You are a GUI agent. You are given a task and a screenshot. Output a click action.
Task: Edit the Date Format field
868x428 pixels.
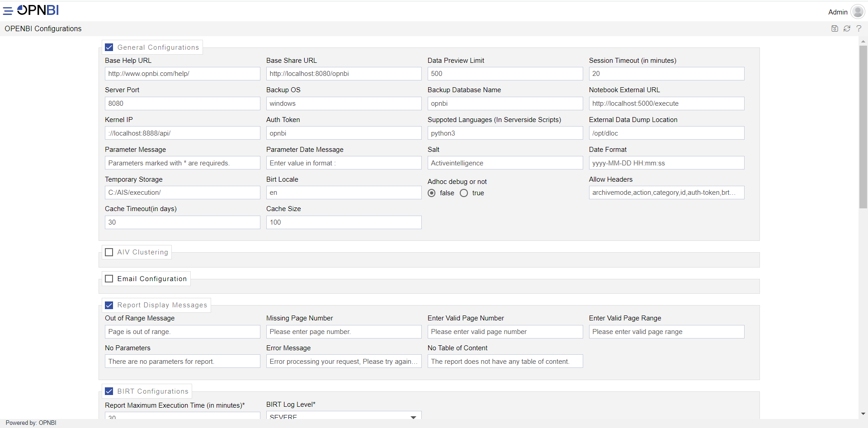point(667,163)
